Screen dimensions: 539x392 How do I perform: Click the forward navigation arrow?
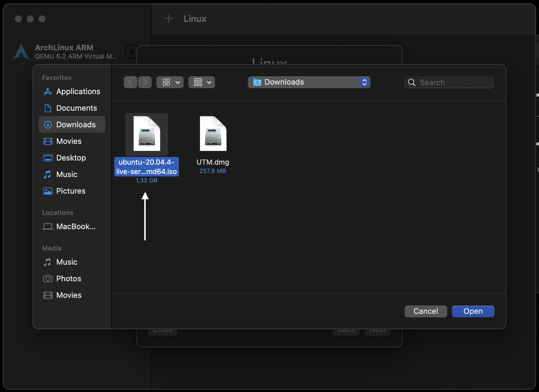point(145,82)
